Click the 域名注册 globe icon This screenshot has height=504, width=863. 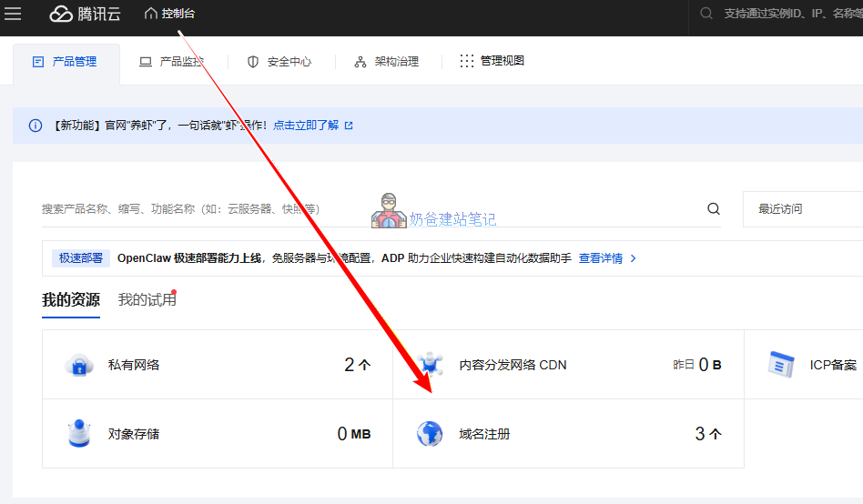point(430,434)
